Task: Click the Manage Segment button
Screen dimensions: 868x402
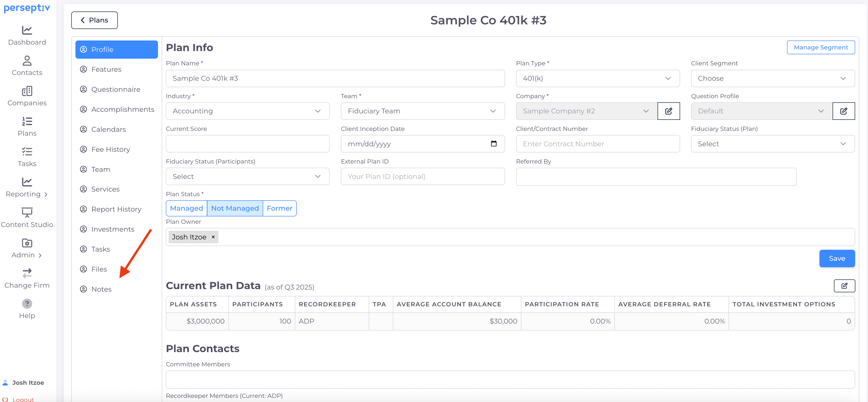Action: pos(820,48)
